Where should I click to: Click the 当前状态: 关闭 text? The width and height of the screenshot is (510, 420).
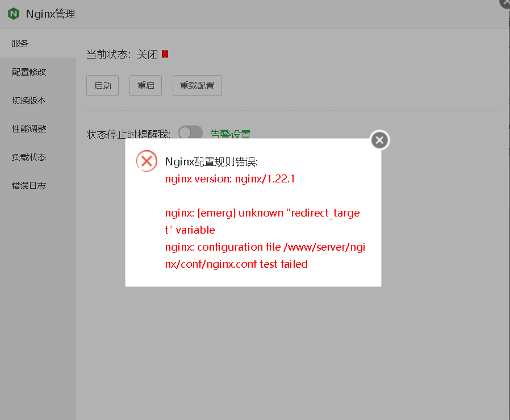[x=122, y=55]
